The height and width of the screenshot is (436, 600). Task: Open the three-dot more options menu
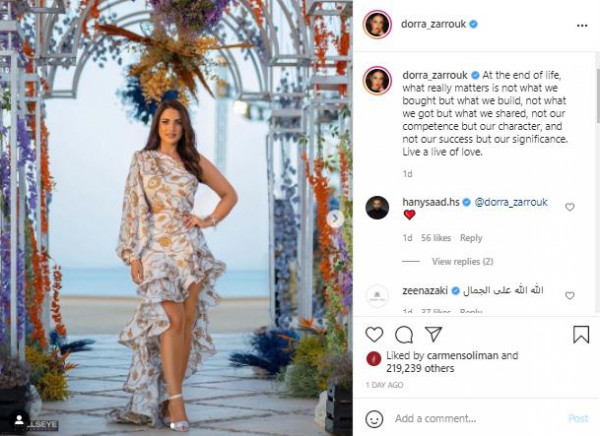[582, 25]
